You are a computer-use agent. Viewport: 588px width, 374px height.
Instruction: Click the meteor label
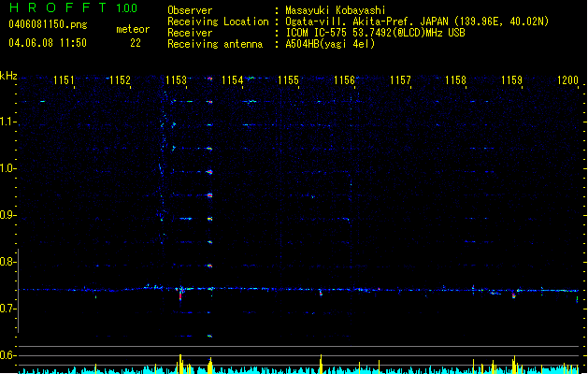133,29
